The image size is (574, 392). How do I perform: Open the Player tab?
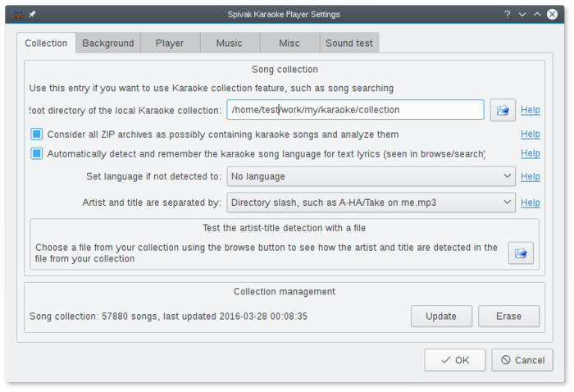click(x=170, y=43)
